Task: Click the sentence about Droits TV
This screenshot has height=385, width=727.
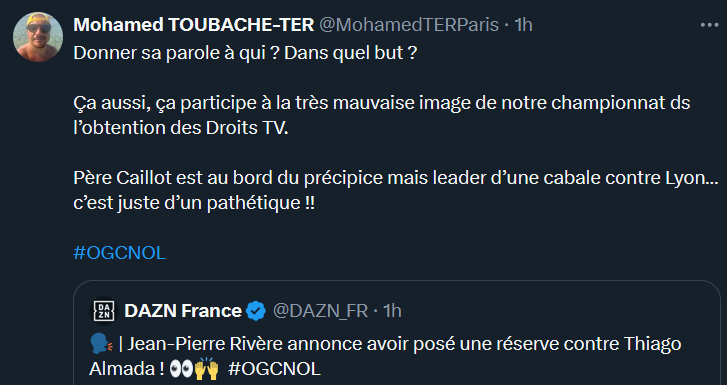Action: click(382, 115)
